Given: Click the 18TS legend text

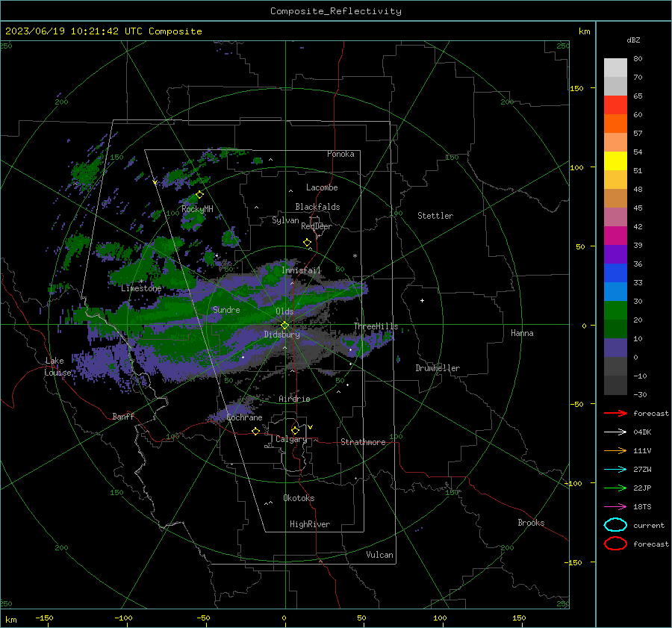Looking at the screenshot, I should 642,507.
